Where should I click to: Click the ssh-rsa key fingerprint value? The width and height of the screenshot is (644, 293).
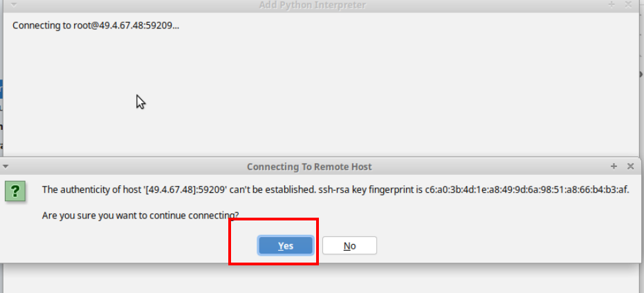(x=526, y=189)
